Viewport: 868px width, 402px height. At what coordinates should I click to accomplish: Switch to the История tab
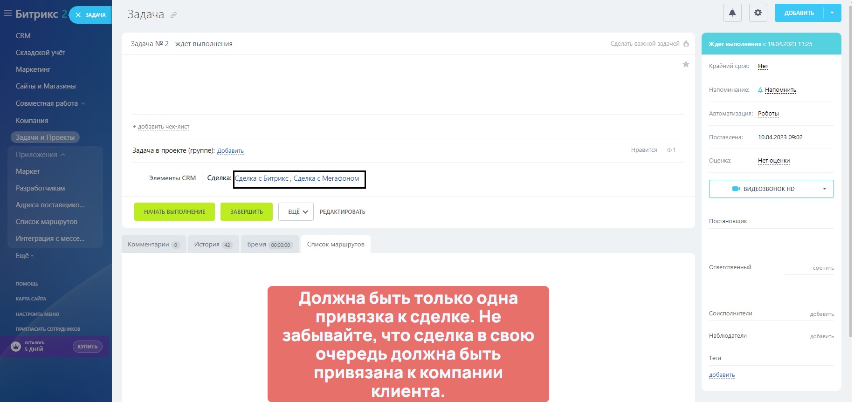[214, 245]
